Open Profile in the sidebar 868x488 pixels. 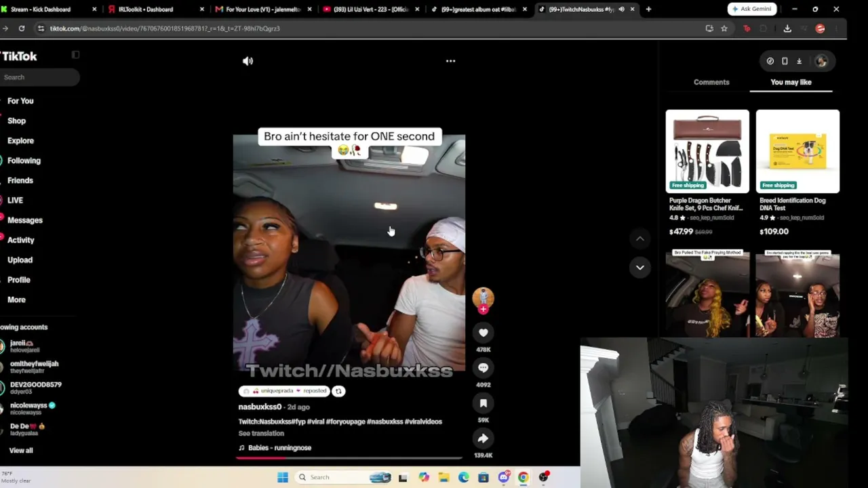[19, 280]
